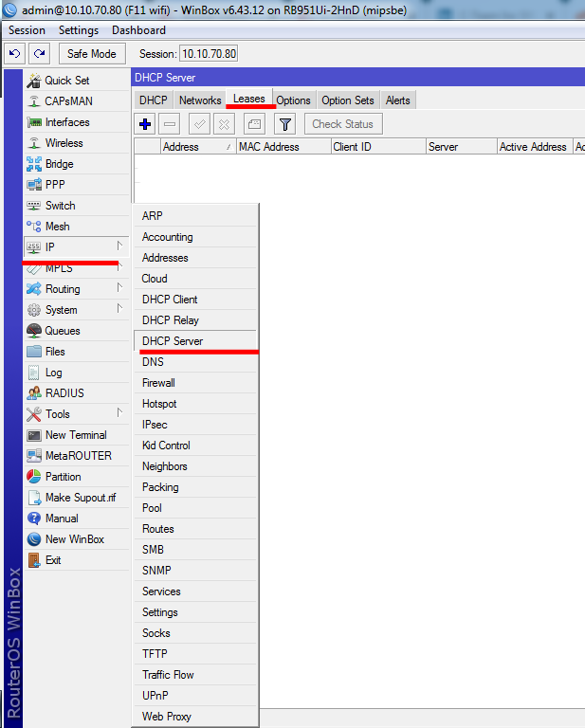The height and width of the screenshot is (728, 585).
Task: Select DHCP Client in IP submenu
Action: (195, 300)
